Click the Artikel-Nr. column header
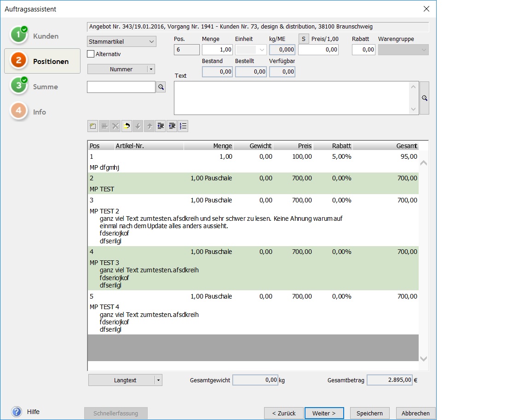 (x=149, y=146)
